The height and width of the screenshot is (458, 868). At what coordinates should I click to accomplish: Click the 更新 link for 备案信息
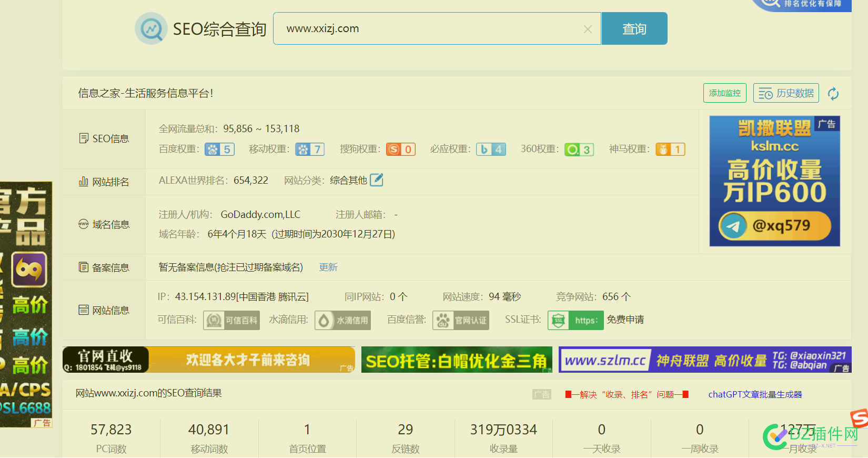(x=328, y=267)
